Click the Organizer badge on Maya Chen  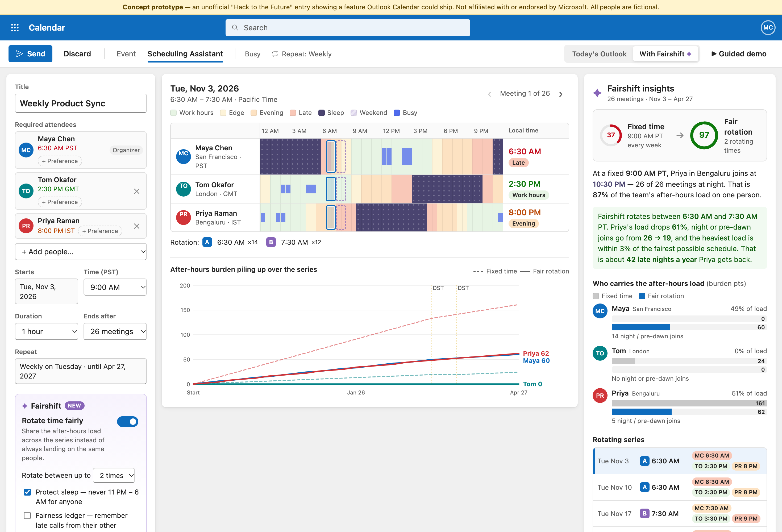(126, 150)
